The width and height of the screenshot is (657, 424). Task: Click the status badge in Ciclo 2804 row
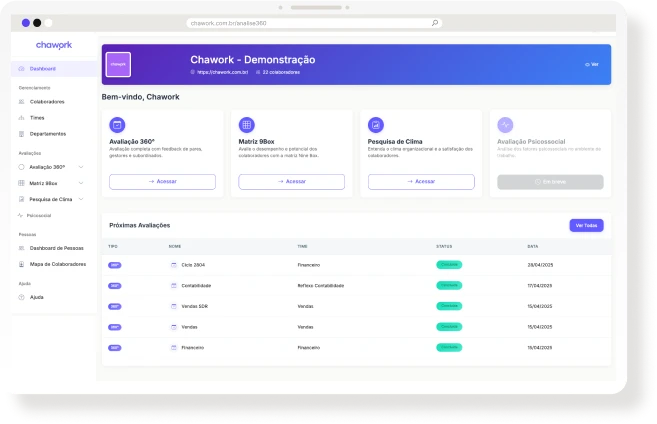pos(449,265)
